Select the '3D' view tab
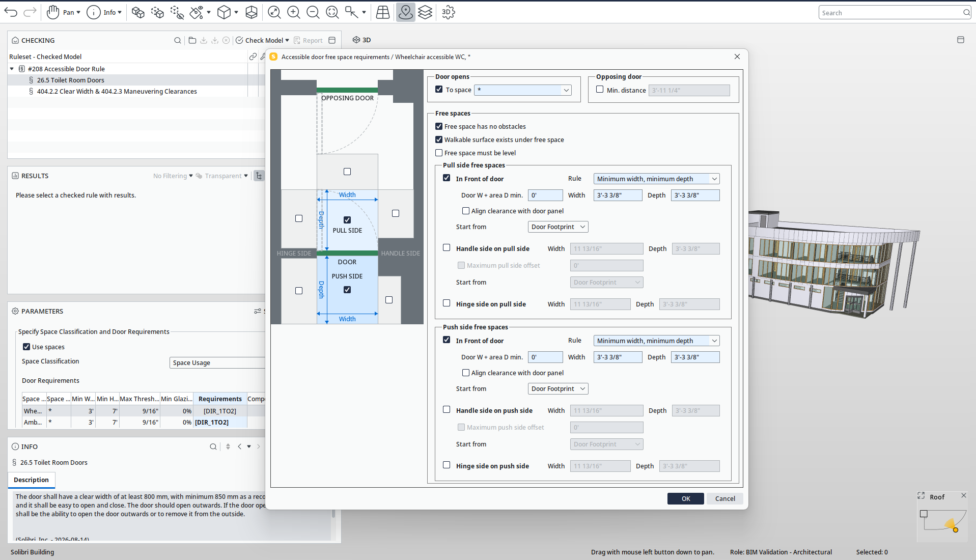The image size is (976, 560). pyautogui.click(x=362, y=40)
